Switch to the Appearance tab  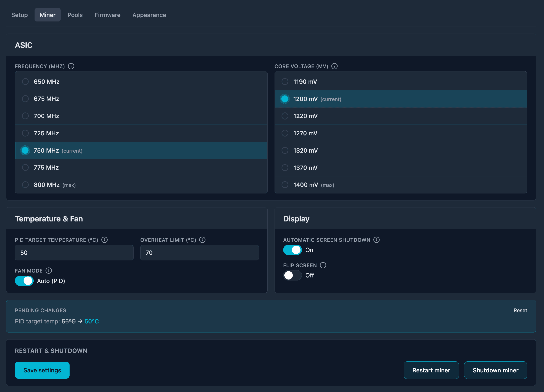149,15
